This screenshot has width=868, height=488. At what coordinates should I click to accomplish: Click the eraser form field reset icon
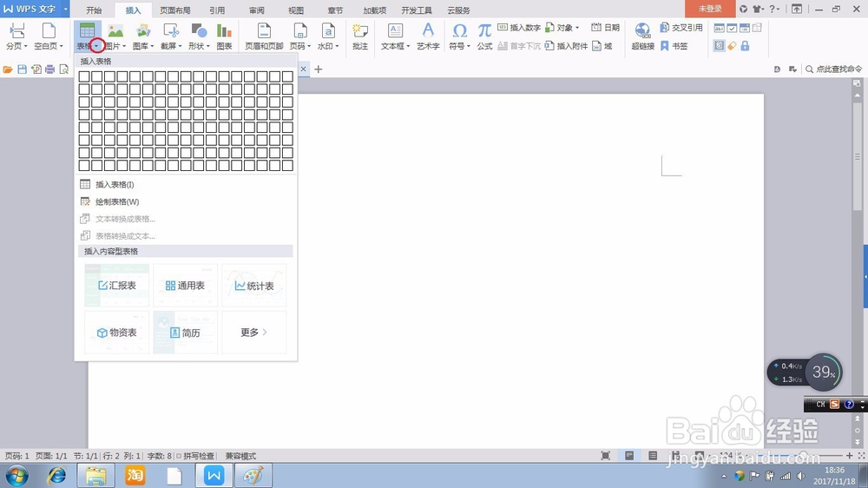tap(732, 46)
